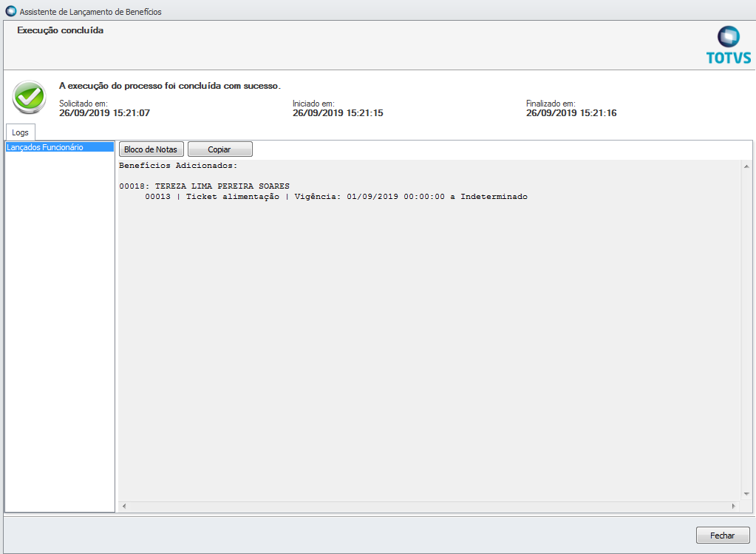Viewport: 756px width, 554px height.
Task: Click the green success checkmark icon
Action: click(30, 97)
